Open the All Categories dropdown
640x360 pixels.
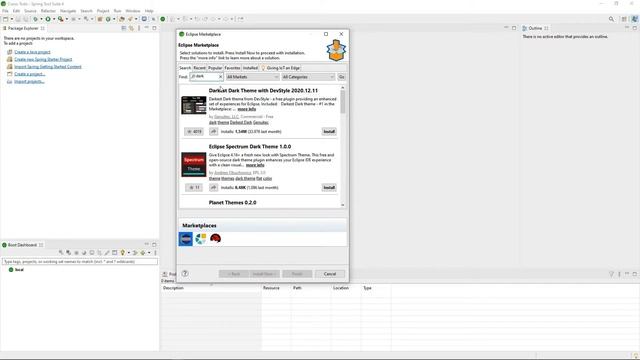(308, 77)
